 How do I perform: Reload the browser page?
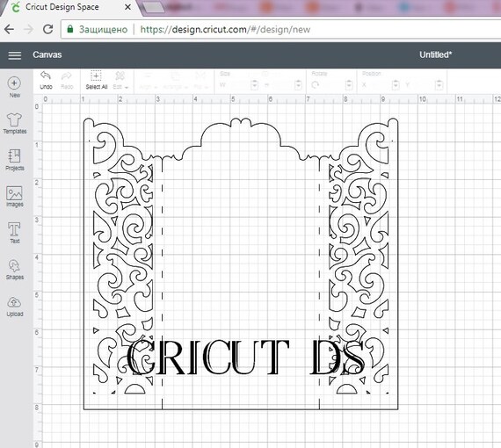pyautogui.click(x=48, y=29)
